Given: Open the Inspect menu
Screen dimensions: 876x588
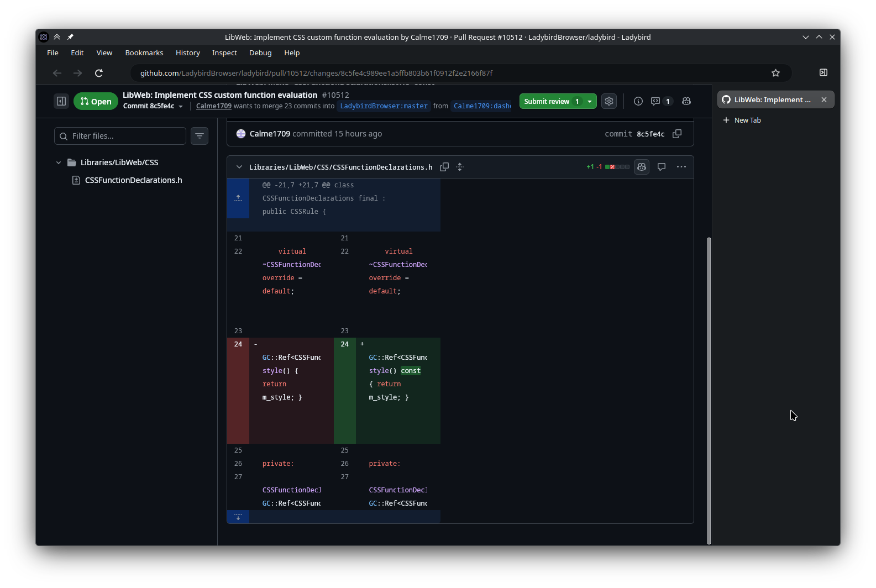Looking at the screenshot, I should click(x=224, y=53).
